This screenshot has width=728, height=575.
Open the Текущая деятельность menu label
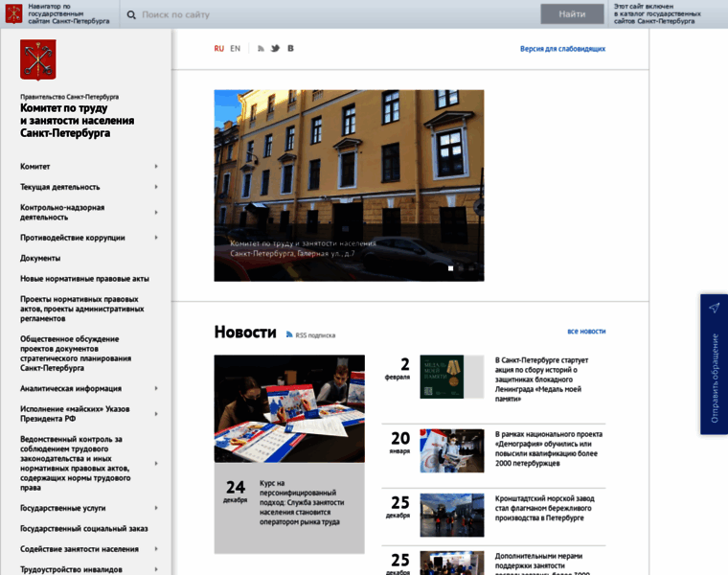[60, 187]
